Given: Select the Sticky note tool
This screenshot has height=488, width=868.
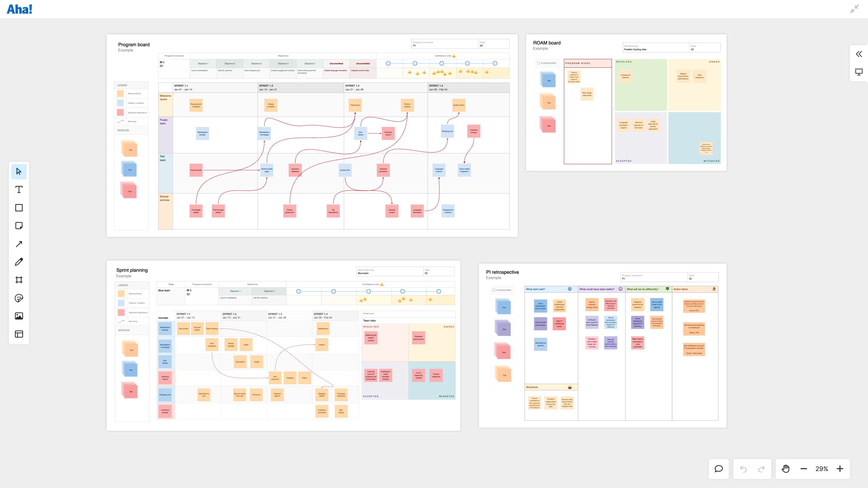Looking at the screenshot, I should [19, 226].
